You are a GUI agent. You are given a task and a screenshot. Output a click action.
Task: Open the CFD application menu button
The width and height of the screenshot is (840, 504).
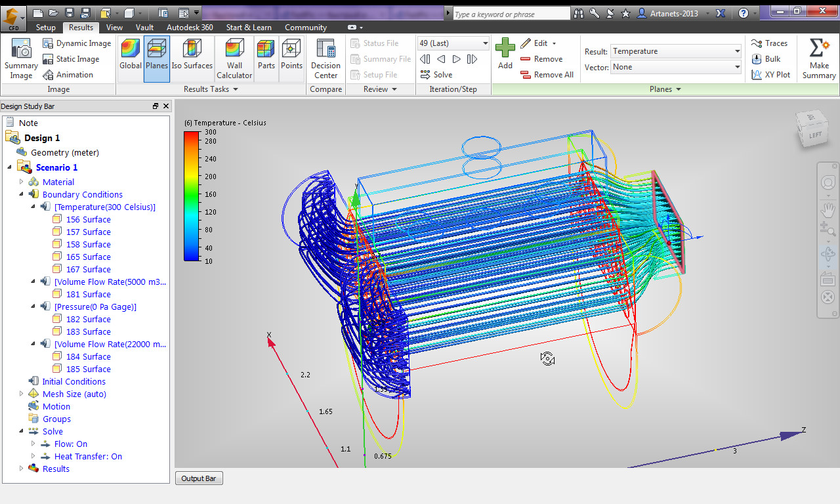coord(13,18)
